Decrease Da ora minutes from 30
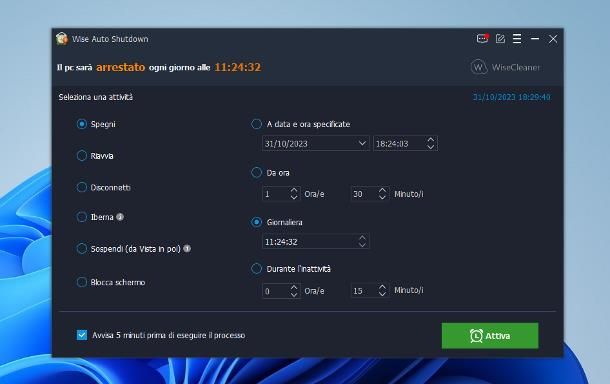Image resolution: width=610 pixels, height=384 pixels. click(x=382, y=198)
